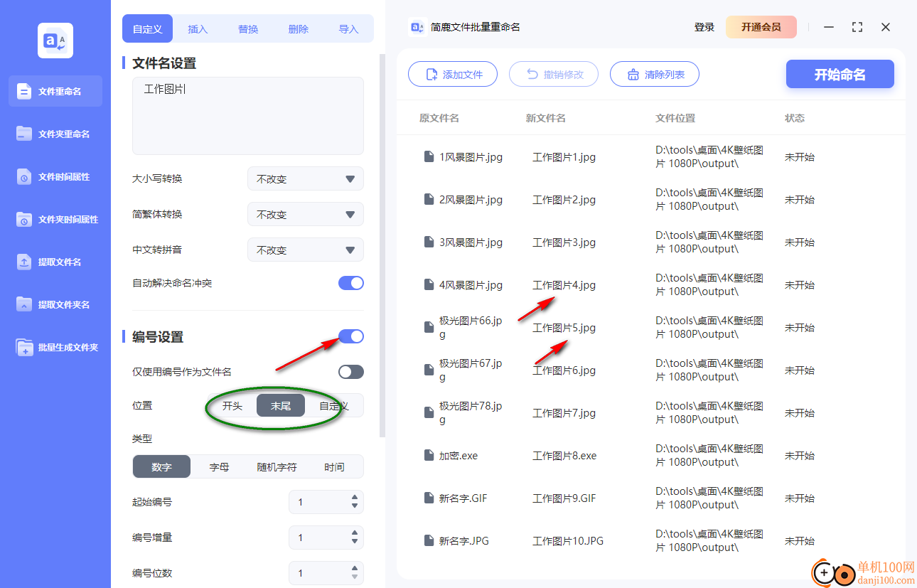Enable 仅使用编号作为文件名 switch
The height and width of the screenshot is (588, 917).
(x=351, y=372)
